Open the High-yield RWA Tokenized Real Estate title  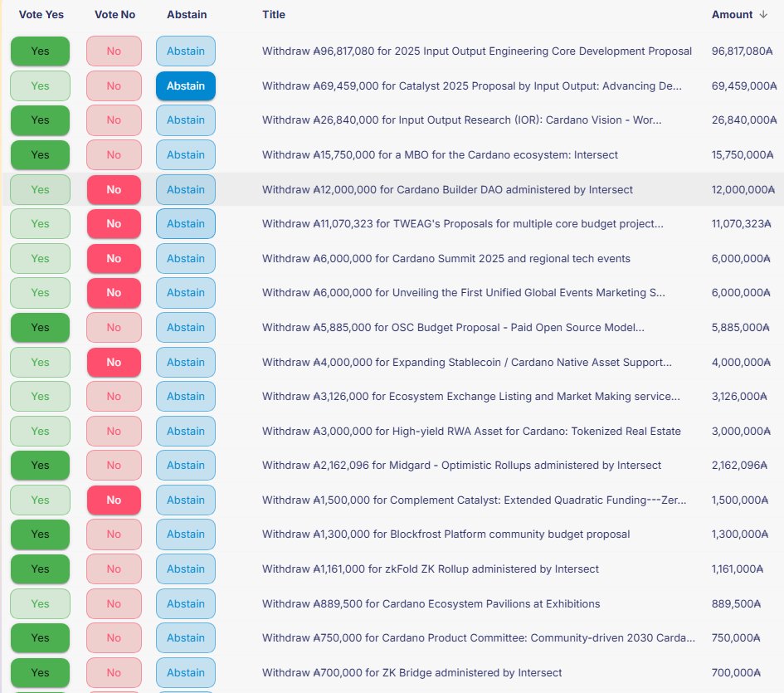click(471, 432)
